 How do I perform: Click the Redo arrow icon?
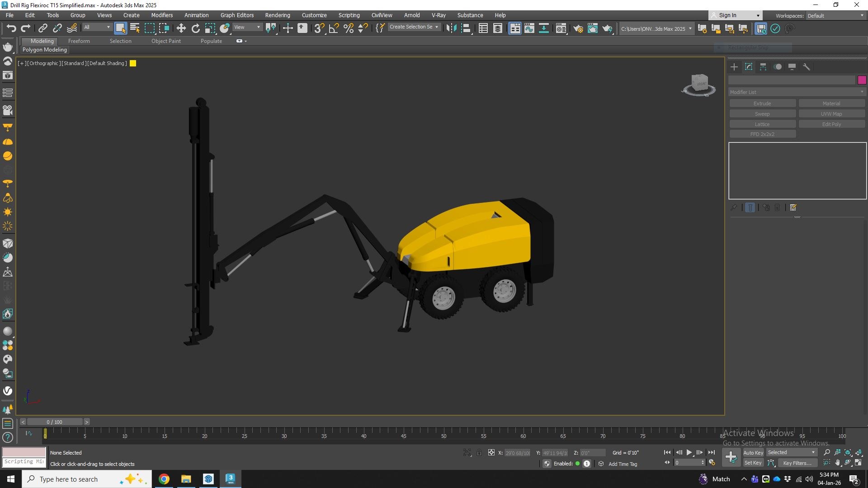point(26,28)
